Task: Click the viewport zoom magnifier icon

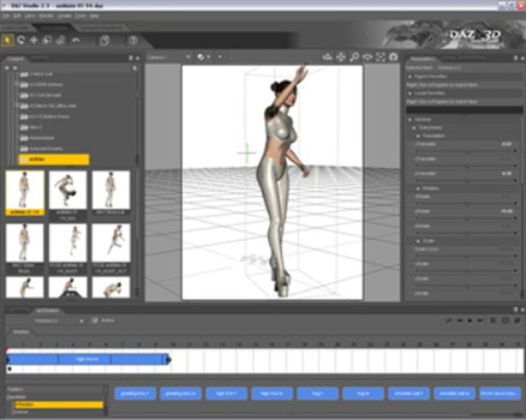Action: [354, 57]
